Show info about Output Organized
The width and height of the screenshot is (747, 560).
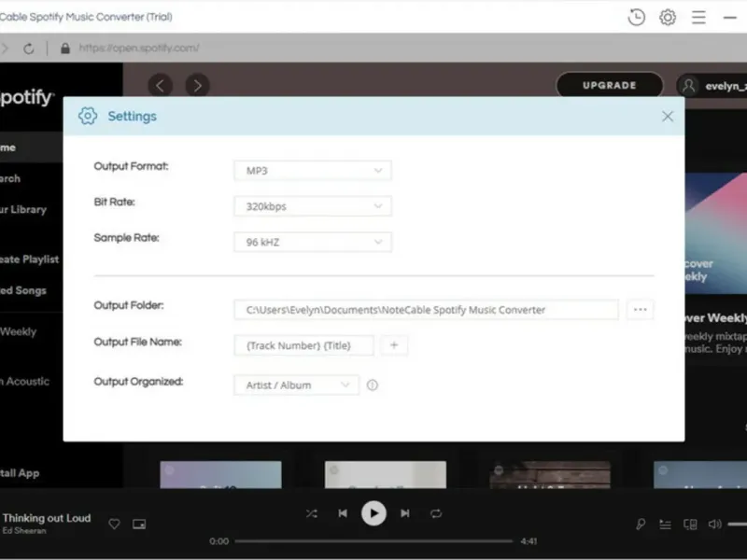372,385
